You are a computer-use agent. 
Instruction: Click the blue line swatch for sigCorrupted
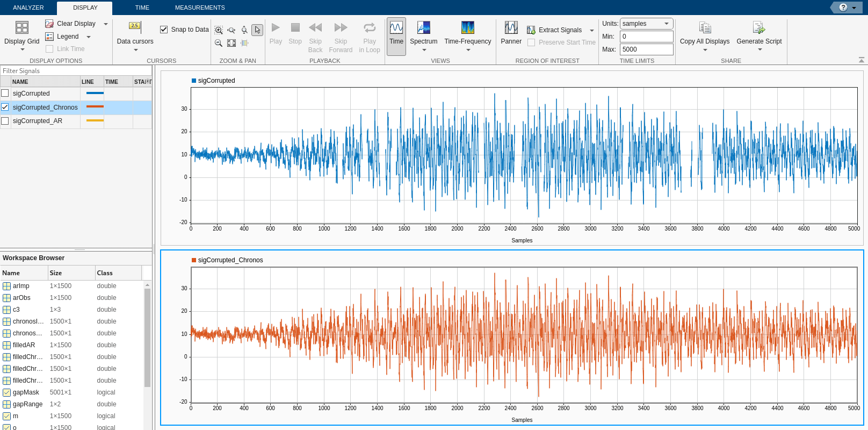pos(95,93)
